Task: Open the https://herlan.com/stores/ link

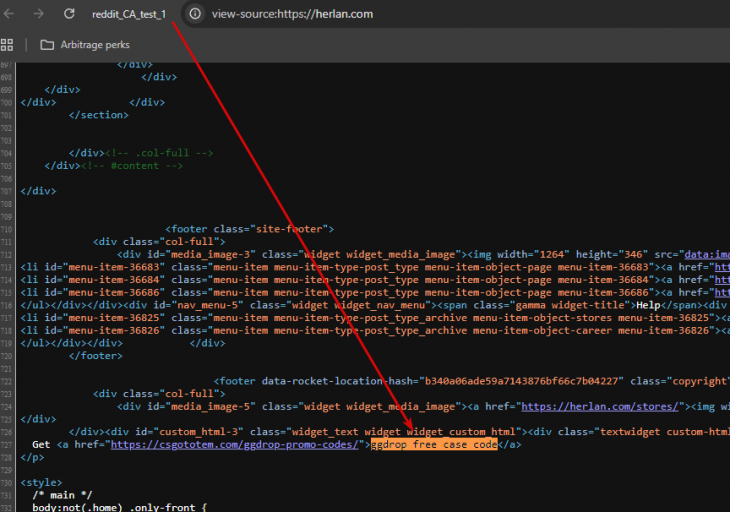Action: [x=600, y=407]
